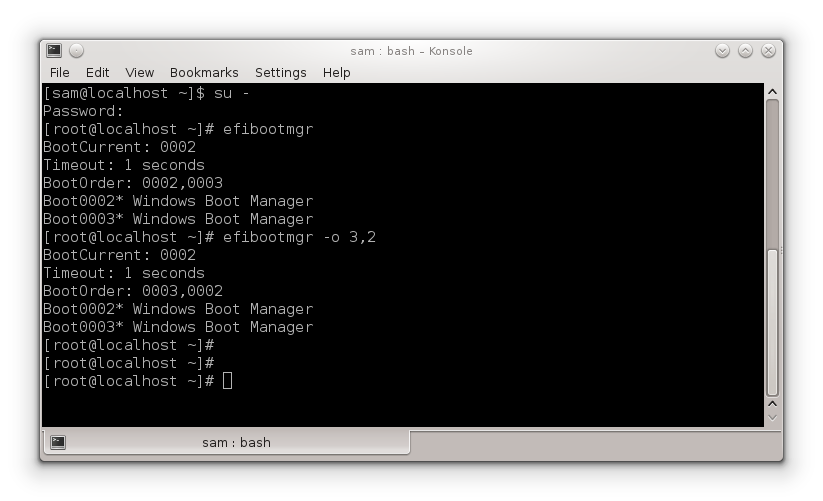Viewport: 823px width, 501px height.
Task: Click the first 'BootCurrent: 0002' line
Action: 119,147
